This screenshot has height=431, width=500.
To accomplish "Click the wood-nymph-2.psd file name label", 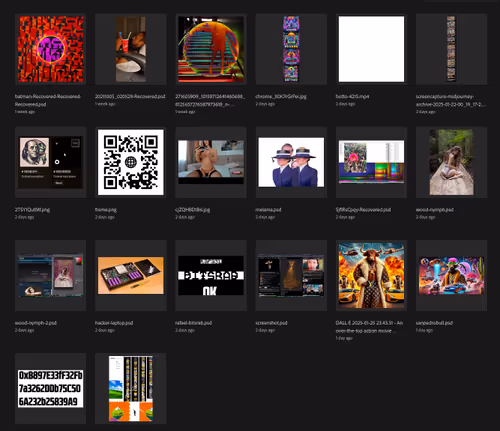I will click(36, 323).
